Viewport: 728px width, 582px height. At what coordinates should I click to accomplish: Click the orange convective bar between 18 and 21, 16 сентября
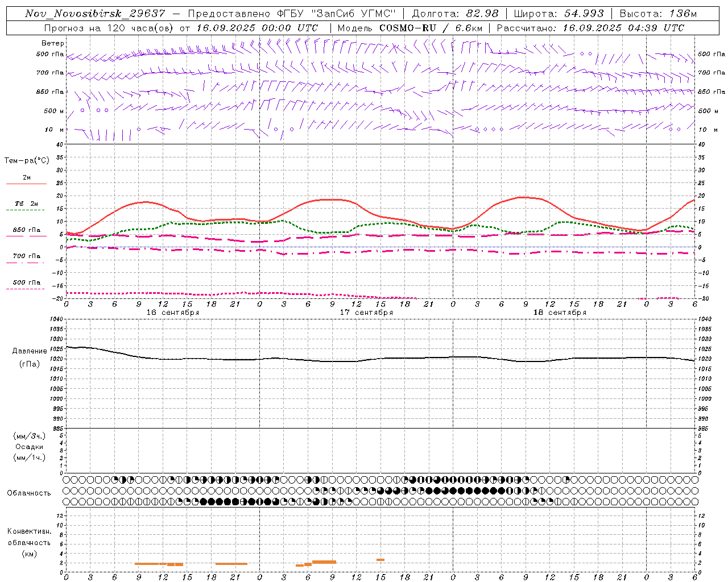click(231, 564)
